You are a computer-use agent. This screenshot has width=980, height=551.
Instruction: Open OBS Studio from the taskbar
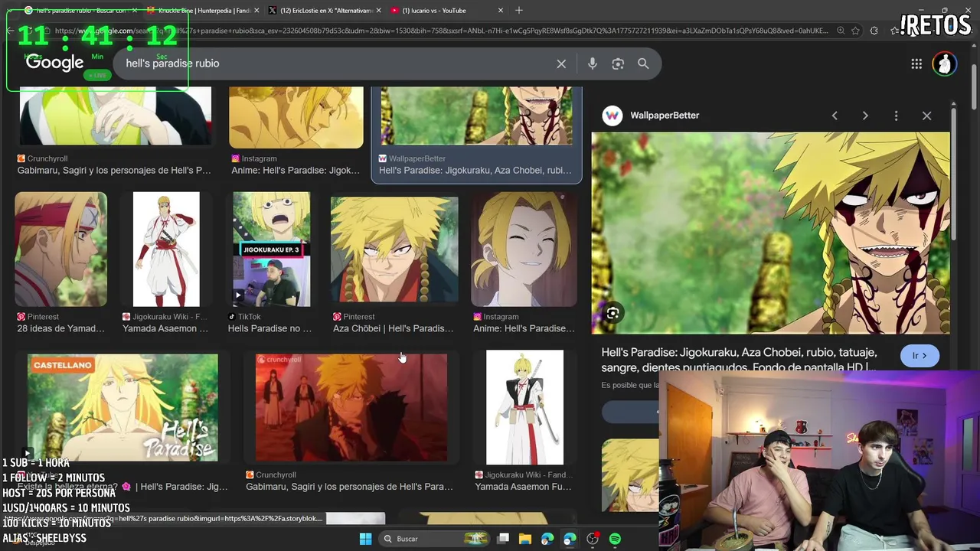[x=592, y=539]
